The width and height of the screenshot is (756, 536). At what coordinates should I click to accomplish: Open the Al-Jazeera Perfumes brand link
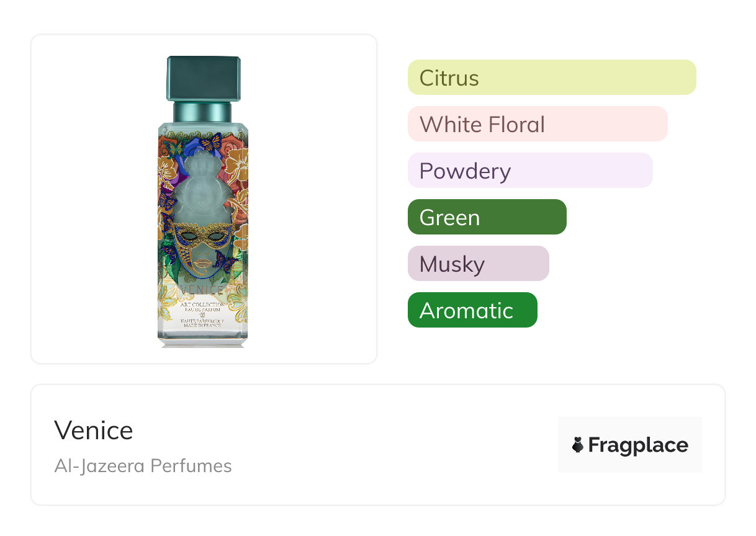coord(143,466)
